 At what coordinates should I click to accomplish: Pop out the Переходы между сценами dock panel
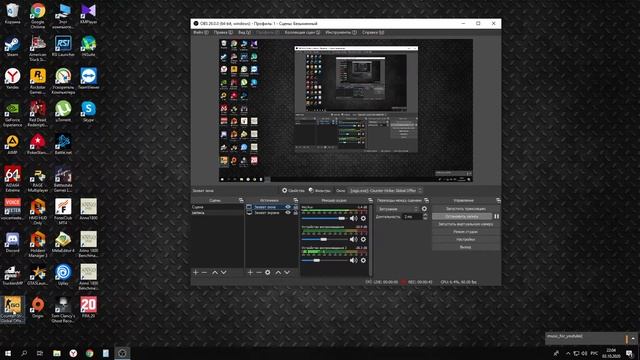426,200
